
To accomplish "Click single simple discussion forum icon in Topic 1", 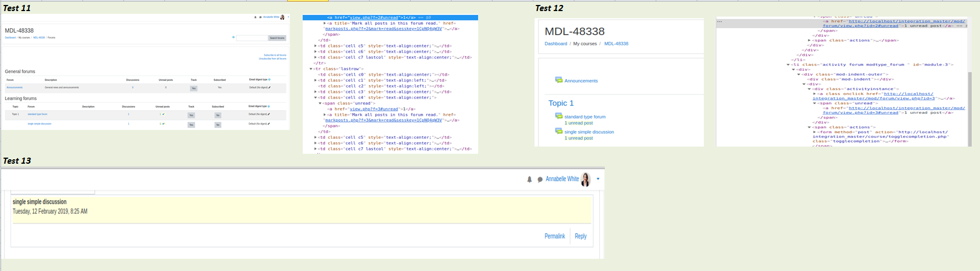I will pos(559,131).
